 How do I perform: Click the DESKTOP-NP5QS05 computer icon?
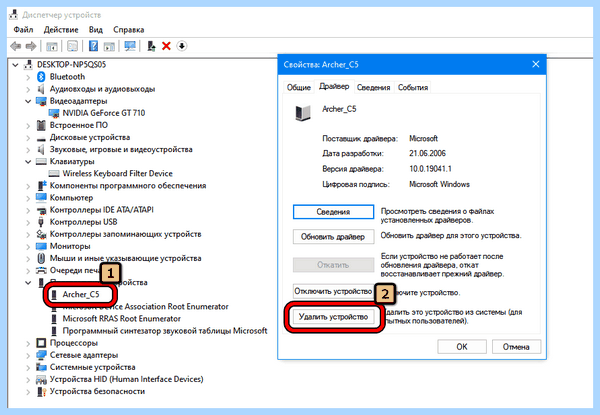pyautogui.click(x=28, y=65)
